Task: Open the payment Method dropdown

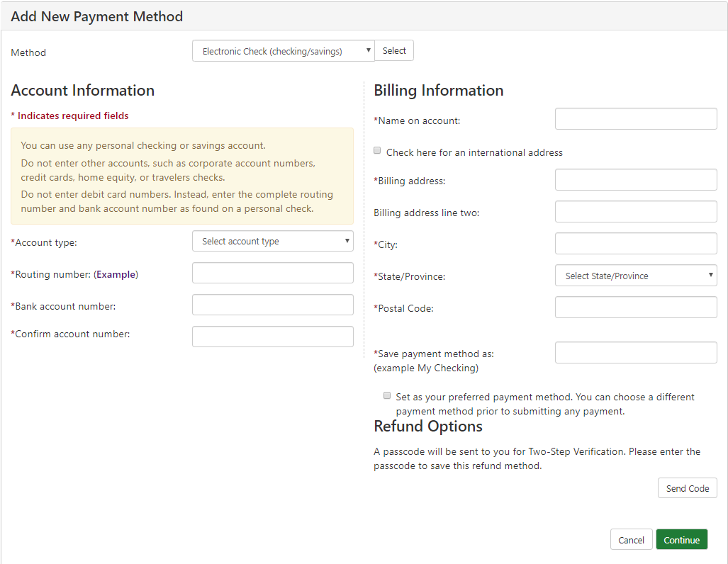Action: (x=284, y=51)
